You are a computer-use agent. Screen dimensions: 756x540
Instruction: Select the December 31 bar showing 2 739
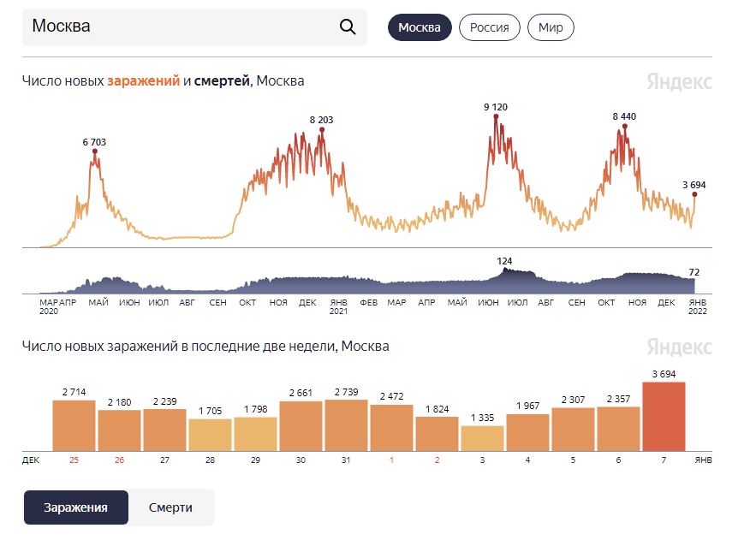point(346,425)
